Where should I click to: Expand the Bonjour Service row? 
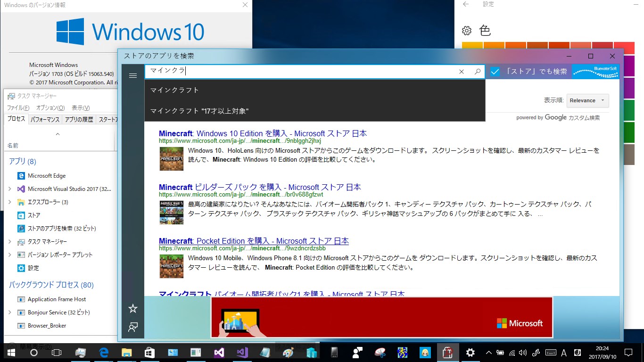pyautogui.click(x=10, y=313)
